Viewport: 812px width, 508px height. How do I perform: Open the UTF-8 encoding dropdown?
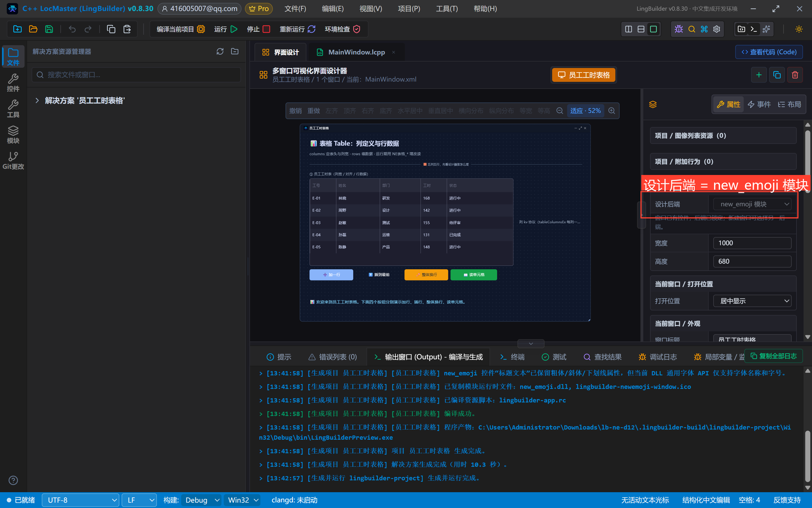81,500
